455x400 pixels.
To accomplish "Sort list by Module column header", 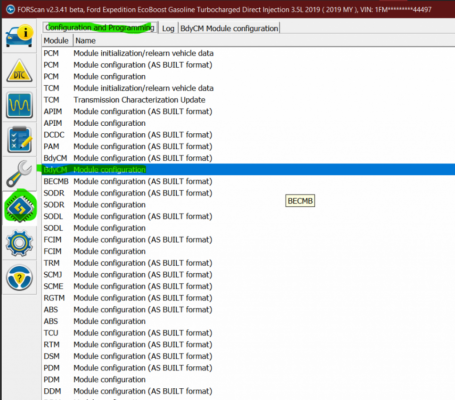I will pyautogui.click(x=56, y=41).
